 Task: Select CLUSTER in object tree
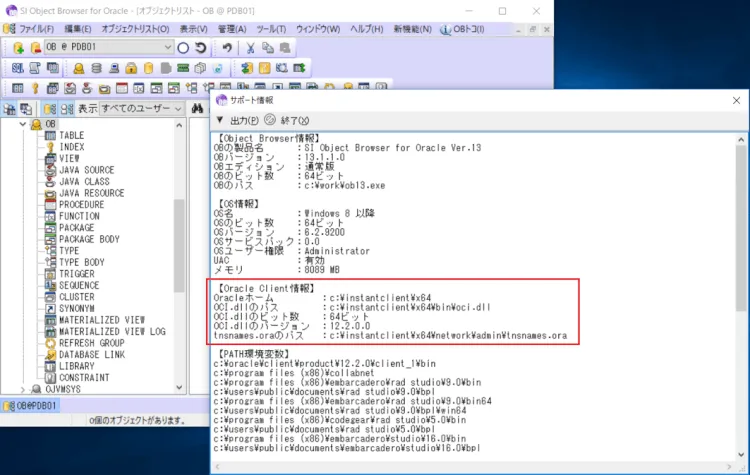tap(77, 297)
